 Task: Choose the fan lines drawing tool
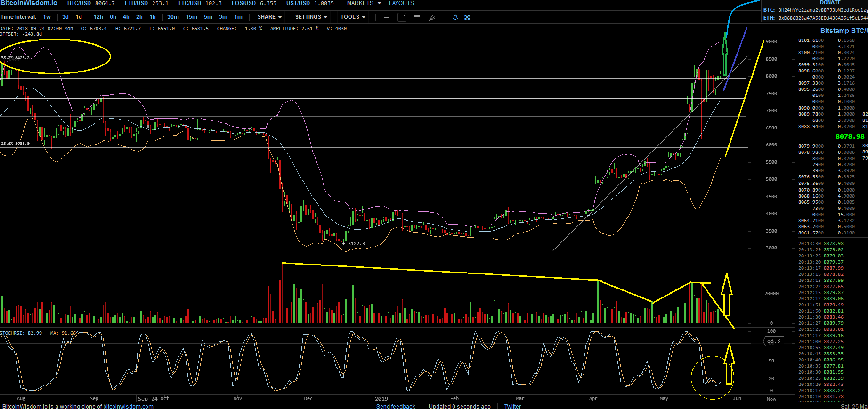[x=432, y=17]
